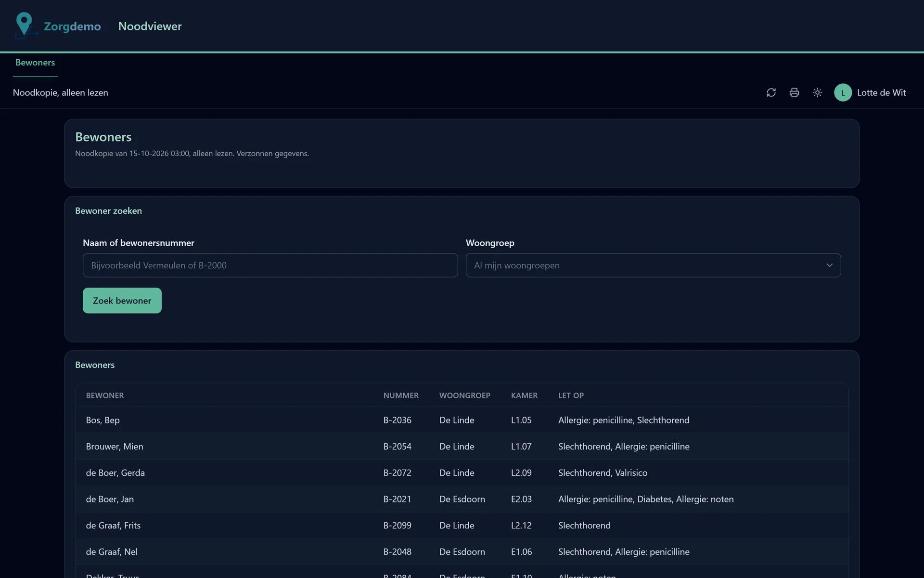Click room L2.12
924x578 pixels.
pyautogui.click(x=521, y=525)
